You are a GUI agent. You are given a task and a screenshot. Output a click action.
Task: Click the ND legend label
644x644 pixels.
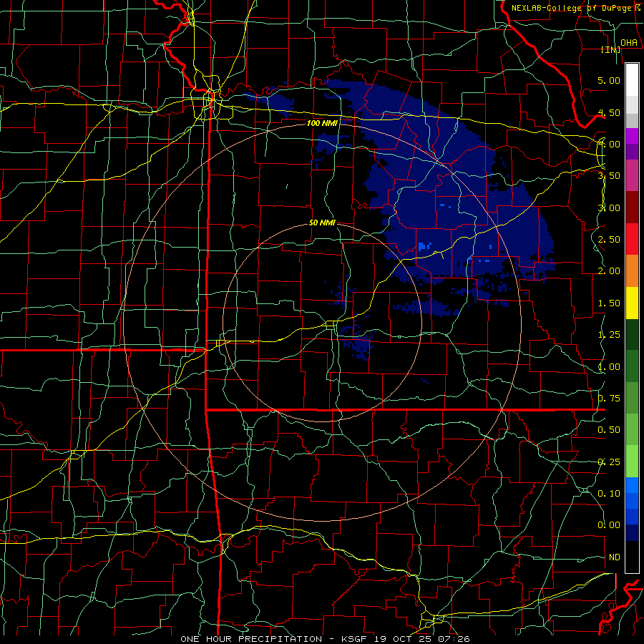[615, 557]
